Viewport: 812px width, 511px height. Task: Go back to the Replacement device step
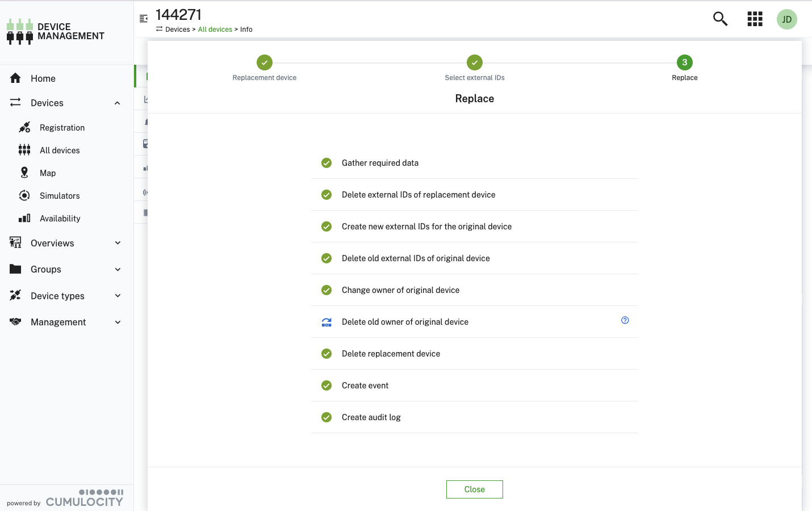264,62
